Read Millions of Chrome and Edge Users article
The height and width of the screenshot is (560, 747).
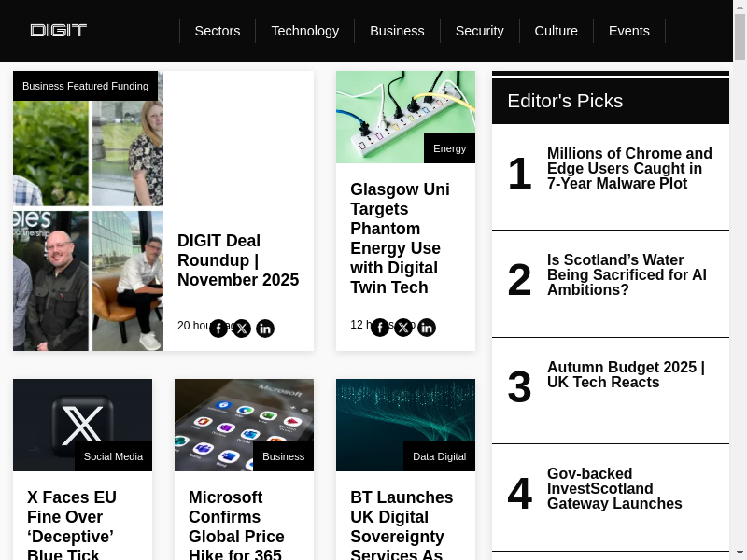coord(629,169)
